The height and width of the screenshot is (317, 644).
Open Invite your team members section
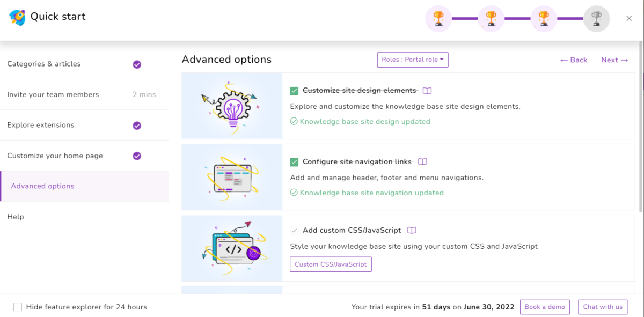coord(53,94)
